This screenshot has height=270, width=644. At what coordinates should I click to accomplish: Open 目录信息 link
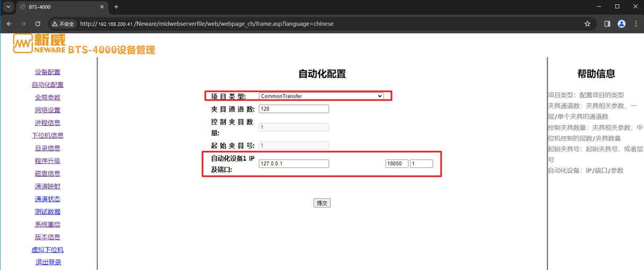tap(48, 149)
